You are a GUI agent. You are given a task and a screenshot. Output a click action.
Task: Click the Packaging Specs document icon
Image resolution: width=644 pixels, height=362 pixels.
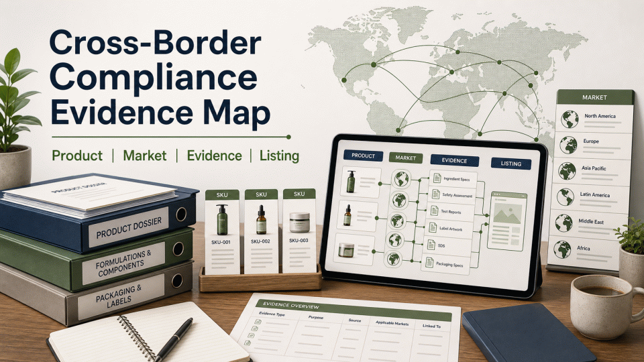click(x=429, y=262)
